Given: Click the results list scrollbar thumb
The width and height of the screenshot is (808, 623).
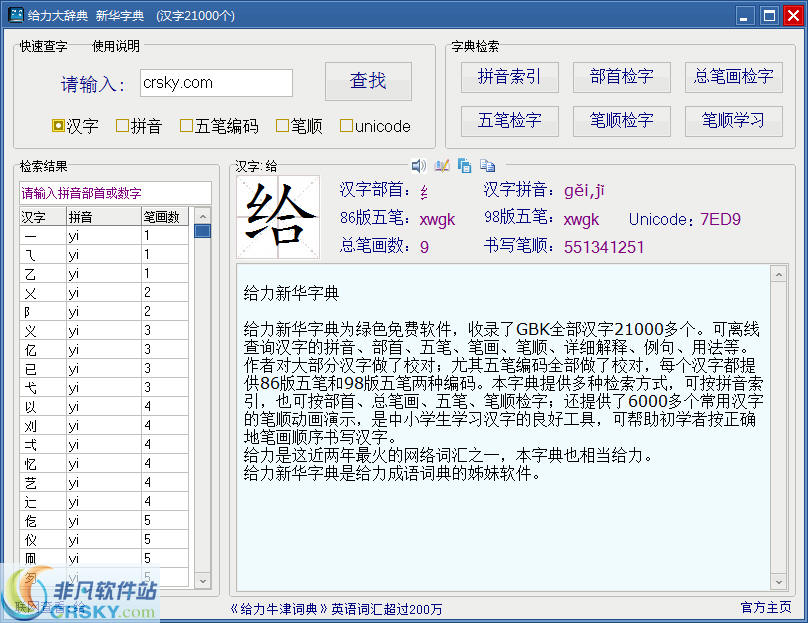Looking at the screenshot, I should point(203,231).
